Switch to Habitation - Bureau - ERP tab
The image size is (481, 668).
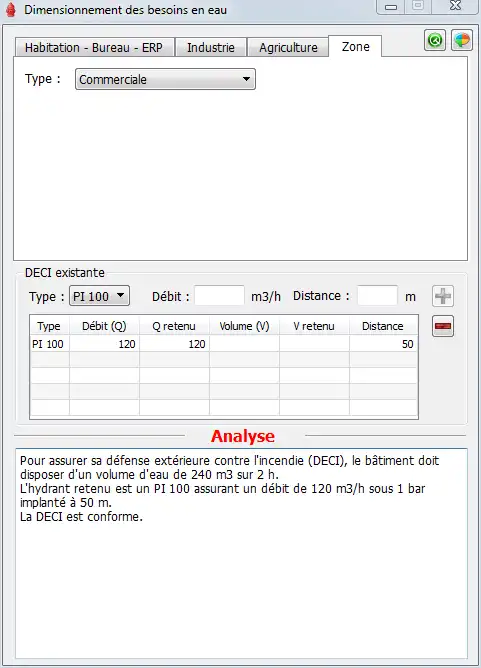pyautogui.click(x=94, y=47)
